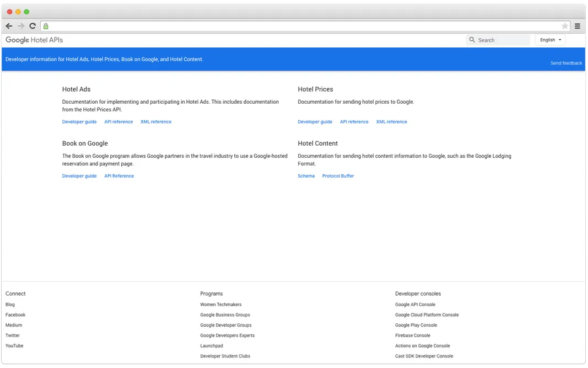Open the Actions on Google Console link
Image resolution: width=588 pixels, height=368 pixels.
coord(423,346)
